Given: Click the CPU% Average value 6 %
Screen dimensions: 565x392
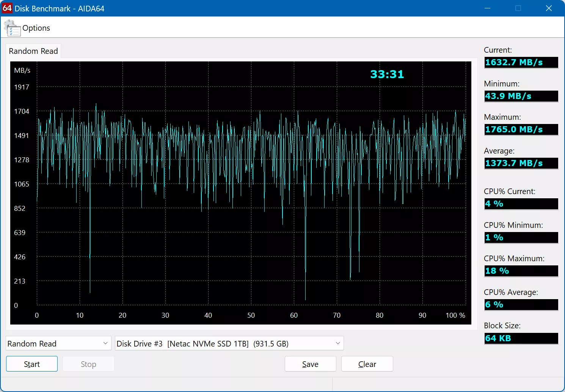Looking at the screenshot, I should [521, 305].
